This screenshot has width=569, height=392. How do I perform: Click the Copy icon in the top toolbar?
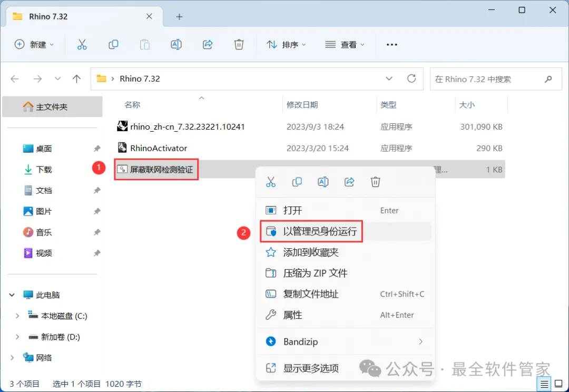coord(113,45)
